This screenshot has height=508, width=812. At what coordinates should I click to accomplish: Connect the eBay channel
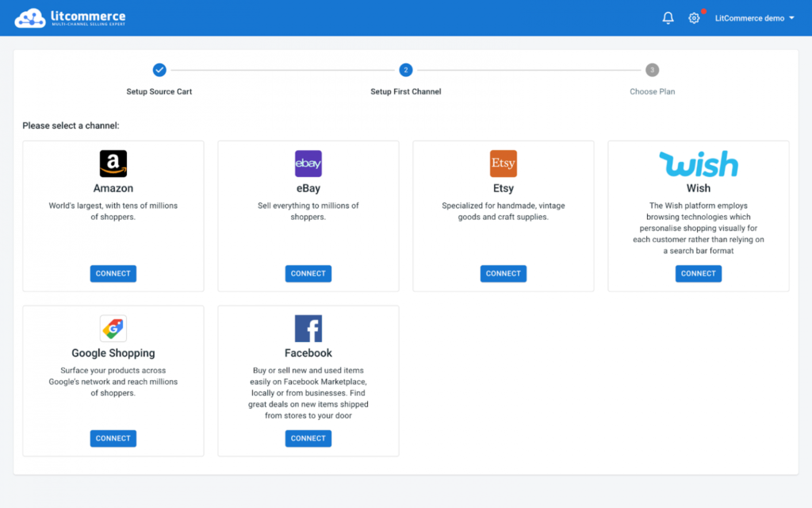[x=308, y=274]
